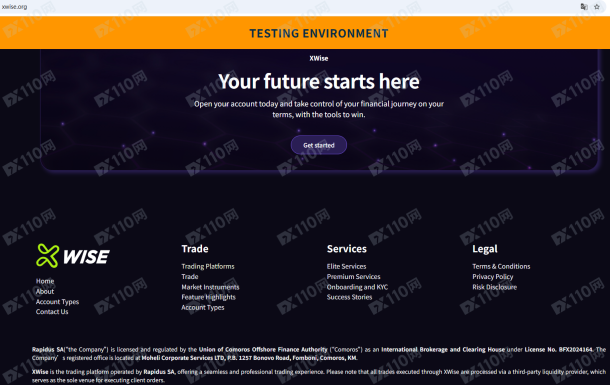610x385 pixels.
Task: Click Elite Services link
Action: coord(346,266)
